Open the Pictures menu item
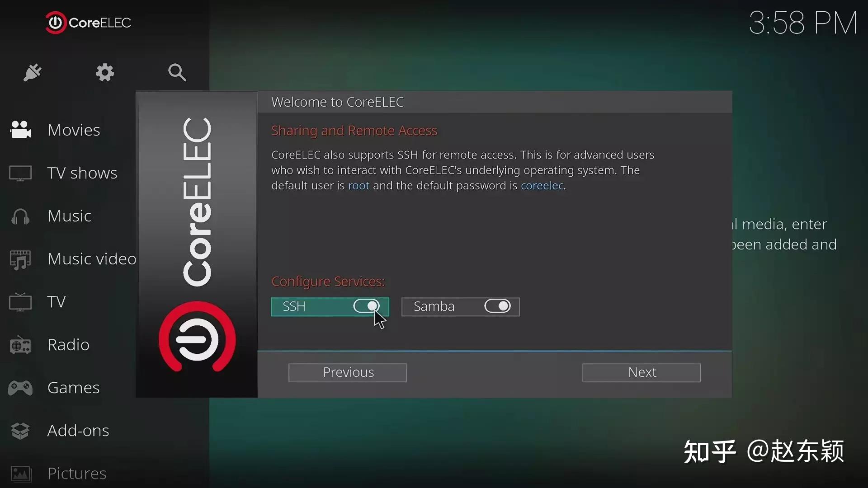Screen dimensions: 868x488 pos(77,473)
